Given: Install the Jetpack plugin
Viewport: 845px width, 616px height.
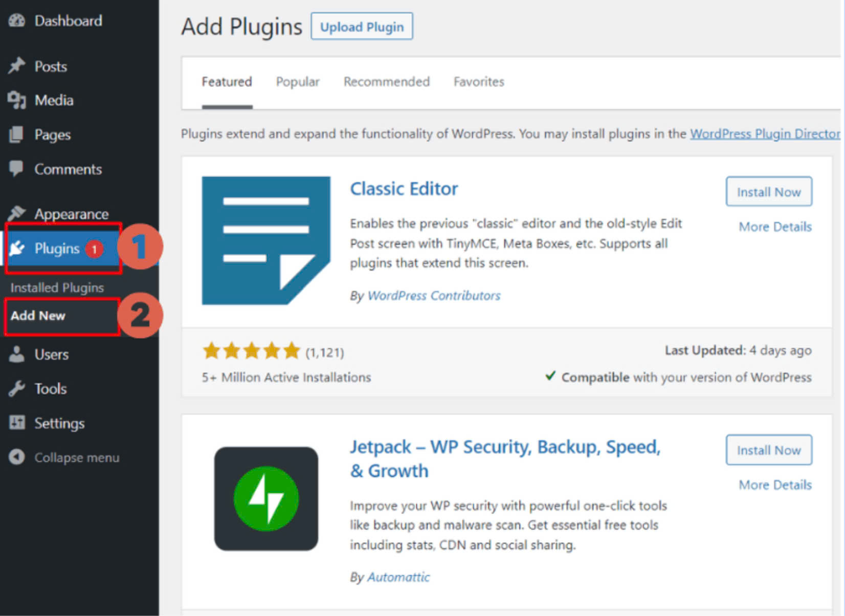Looking at the screenshot, I should point(769,450).
